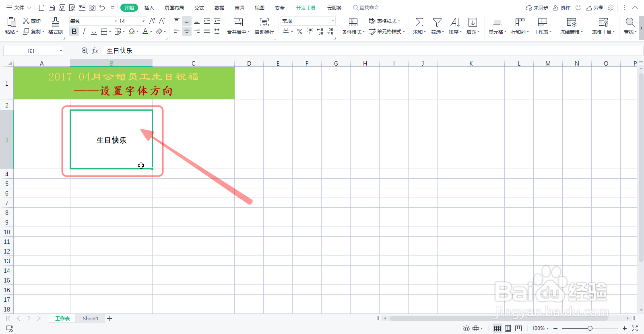Collapse the ribbon with the top-right chevron
Screen dimensions: 644x334
point(635,8)
